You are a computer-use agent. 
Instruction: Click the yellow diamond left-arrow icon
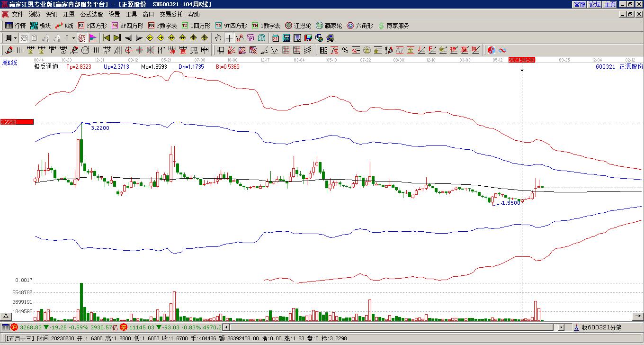click(x=150, y=38)
